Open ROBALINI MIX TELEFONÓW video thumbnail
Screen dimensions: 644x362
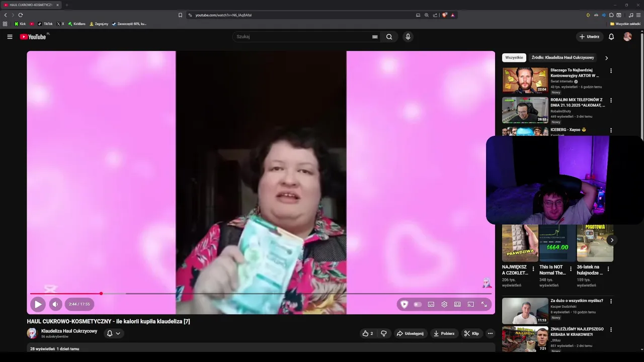click(x=525, y=110)
